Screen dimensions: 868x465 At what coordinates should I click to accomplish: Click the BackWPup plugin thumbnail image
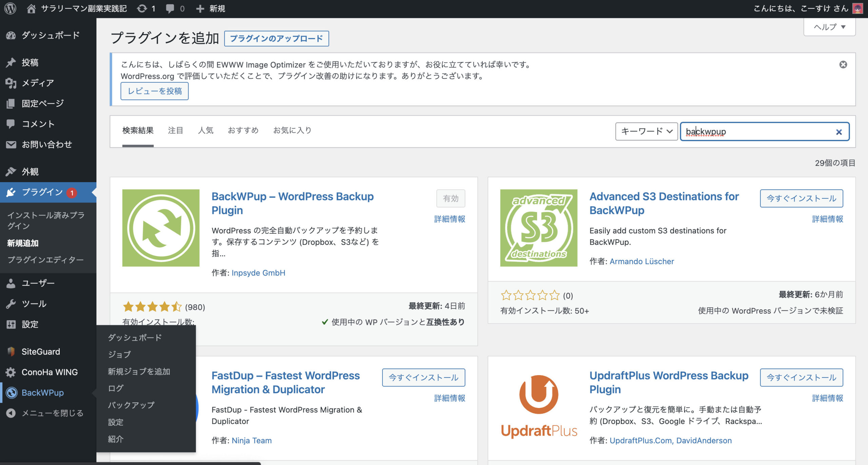click(161, 228)
